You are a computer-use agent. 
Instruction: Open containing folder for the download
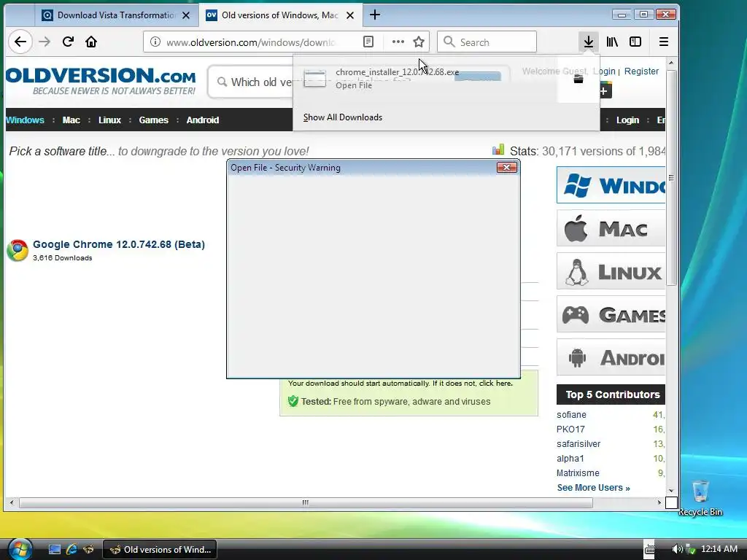point(578,79)
